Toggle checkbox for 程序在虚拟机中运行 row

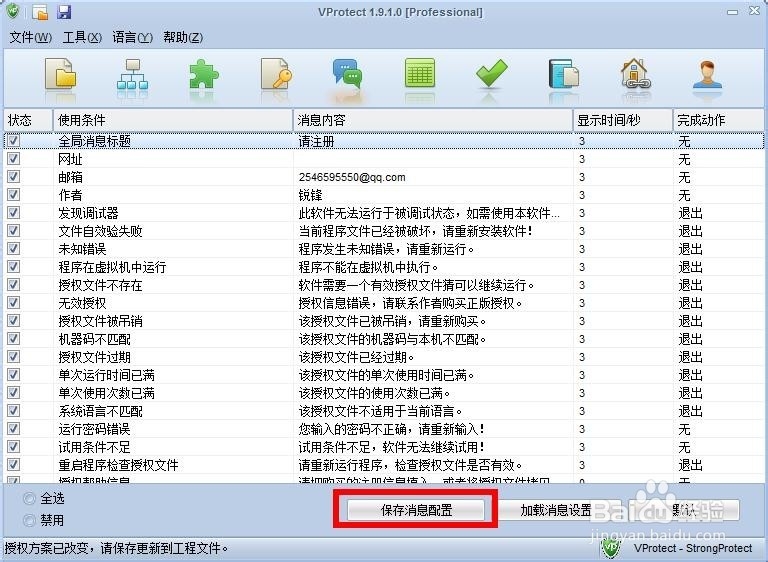[14, 267]
